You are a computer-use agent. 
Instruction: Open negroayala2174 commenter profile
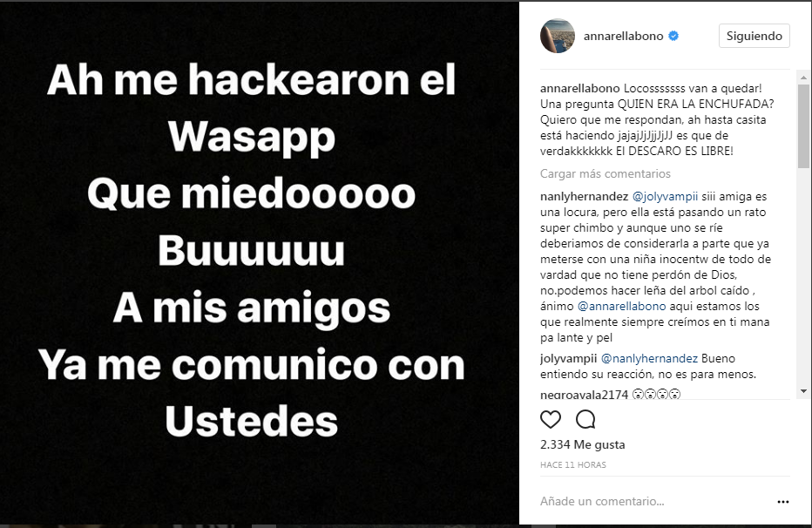tap(584, 395)
